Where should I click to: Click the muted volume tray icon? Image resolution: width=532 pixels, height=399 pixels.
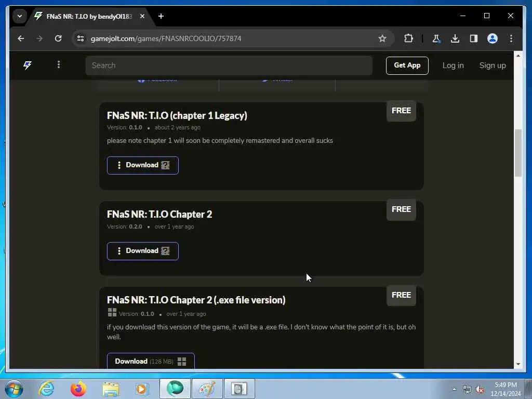(x=480, y=389)
